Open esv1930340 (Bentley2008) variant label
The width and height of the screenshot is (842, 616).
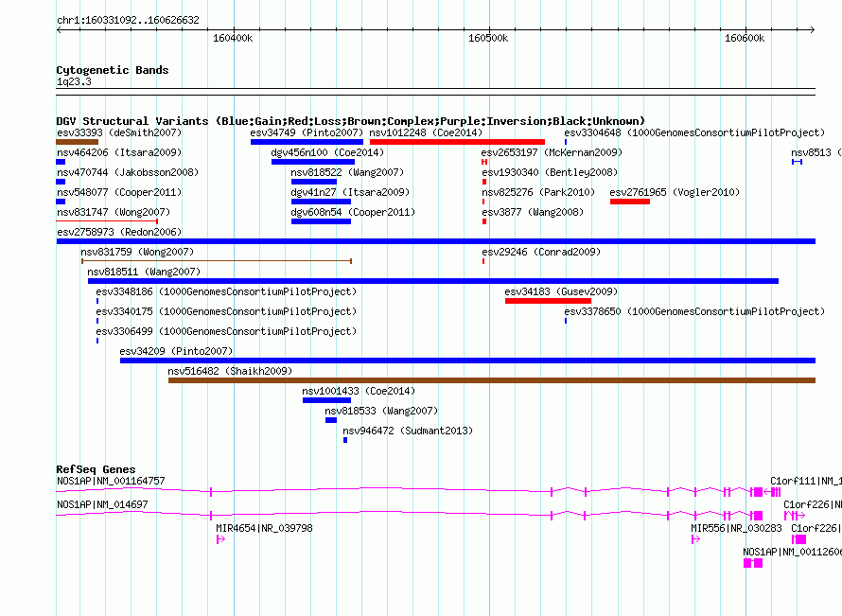(550, 172)
